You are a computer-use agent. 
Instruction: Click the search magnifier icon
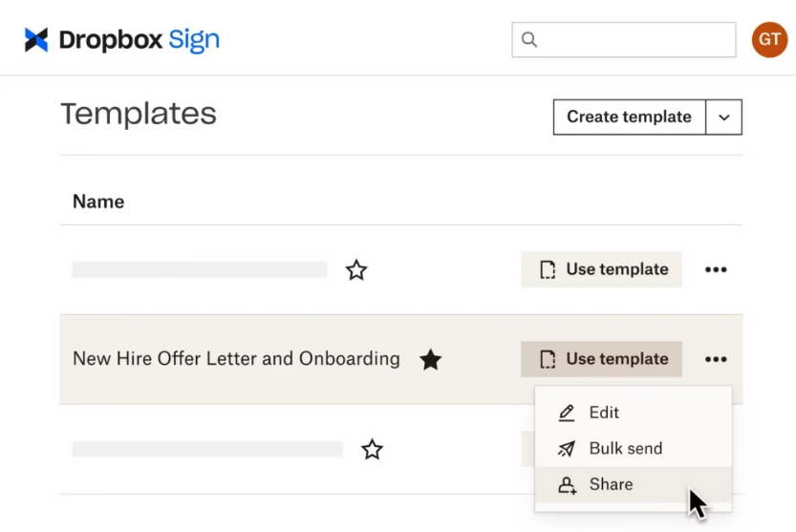click(529, 40)
